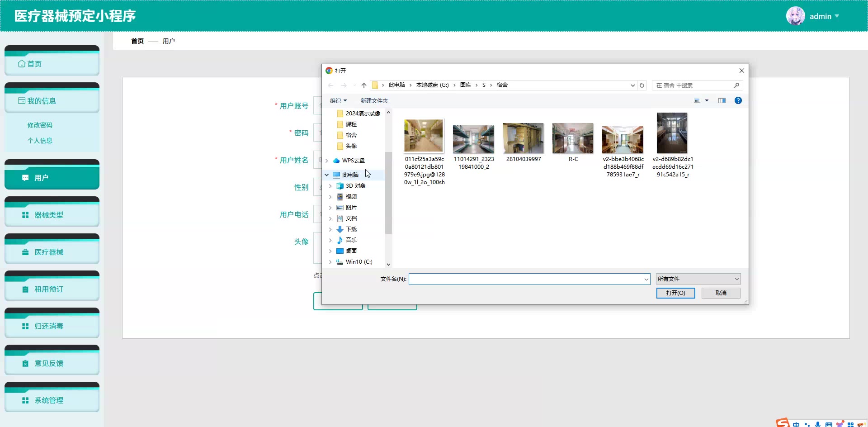This screenshot has height=427, width=868.
Task: Open the view options dropdown arrow
Action: (x=707, y=100)
